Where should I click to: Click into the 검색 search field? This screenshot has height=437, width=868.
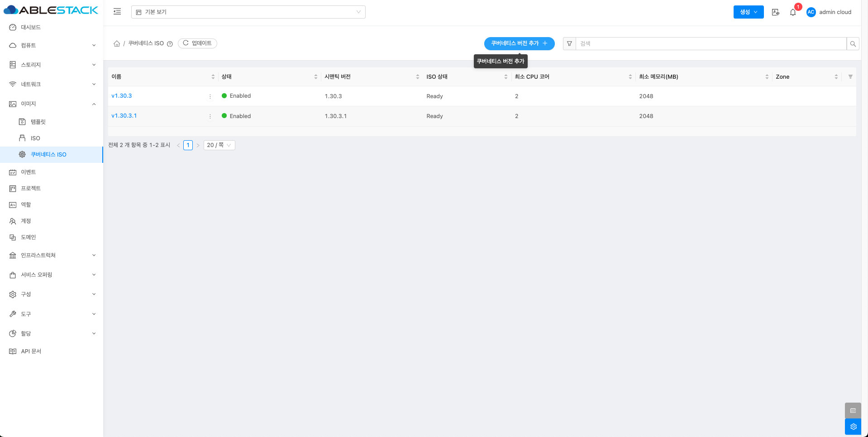[711, 44]
